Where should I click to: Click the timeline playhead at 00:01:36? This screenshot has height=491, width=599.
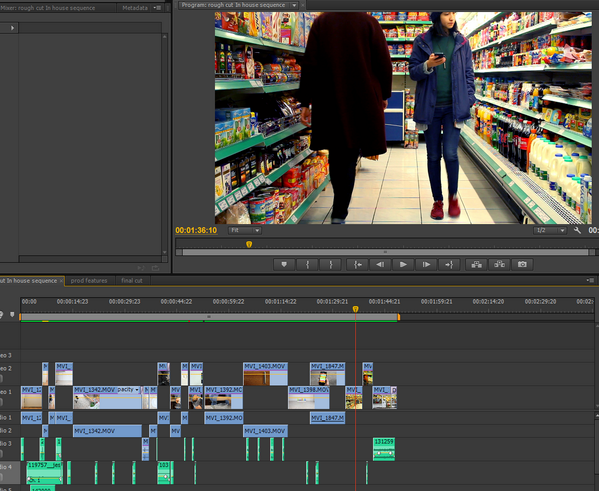point(355,309)
